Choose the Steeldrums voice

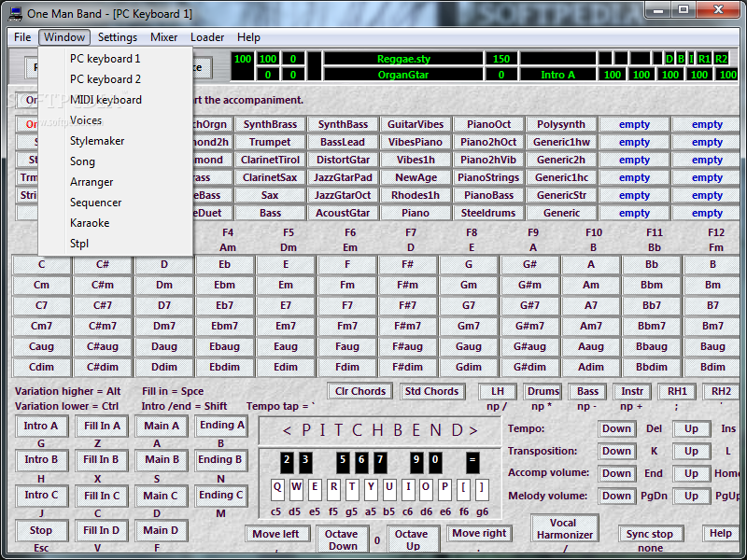[488, 213]
